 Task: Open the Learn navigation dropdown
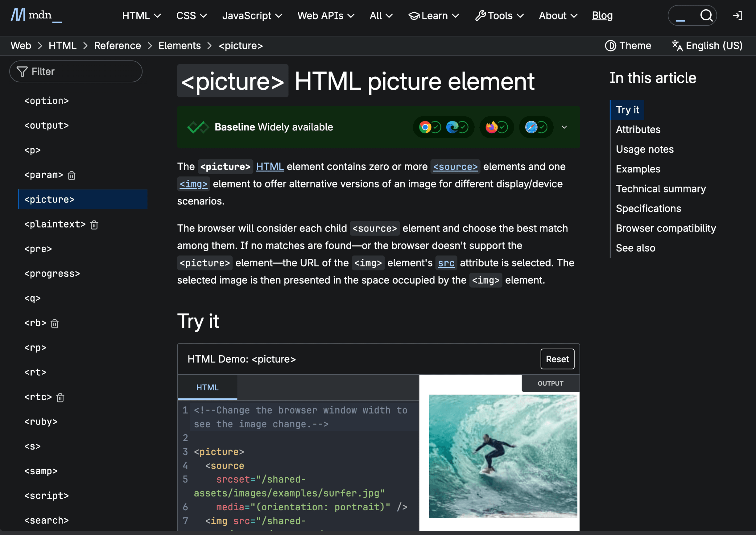(434, 15)
